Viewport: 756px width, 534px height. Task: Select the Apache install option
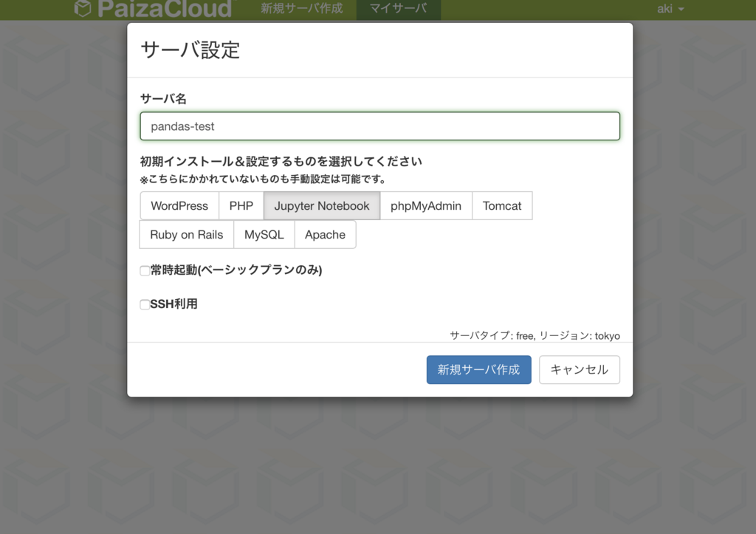tap(325, 234)
